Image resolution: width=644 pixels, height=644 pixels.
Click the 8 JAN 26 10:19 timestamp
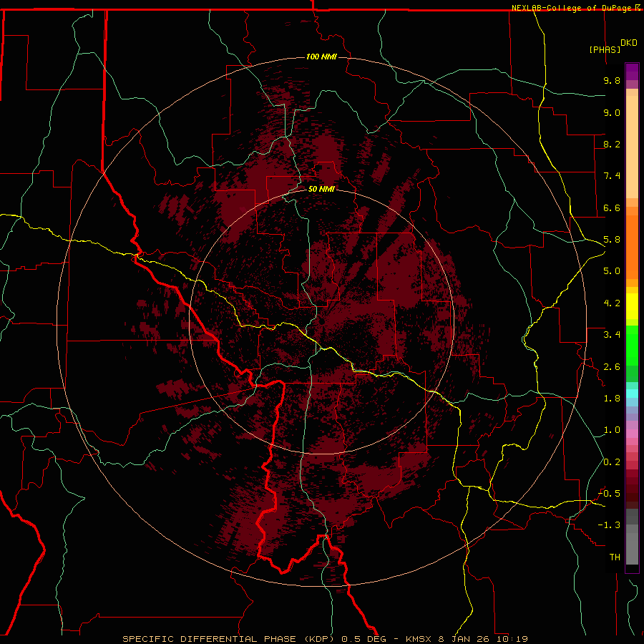(483, 639)
